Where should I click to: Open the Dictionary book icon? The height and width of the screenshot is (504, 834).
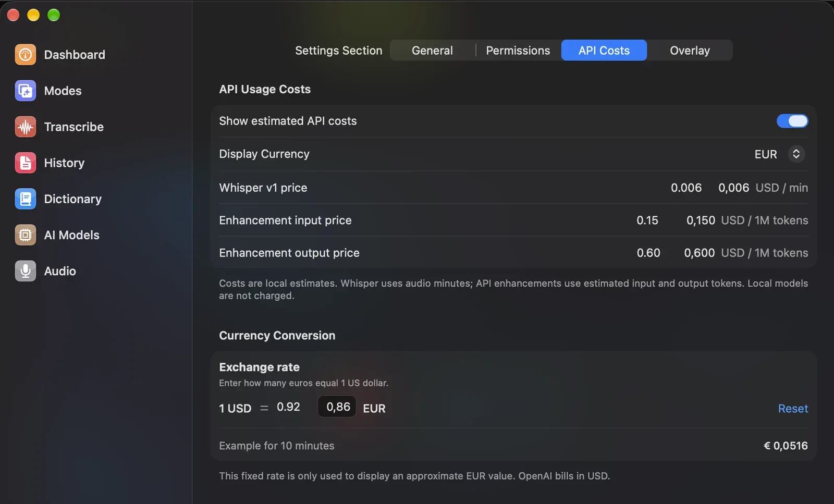tap(25, 199)
